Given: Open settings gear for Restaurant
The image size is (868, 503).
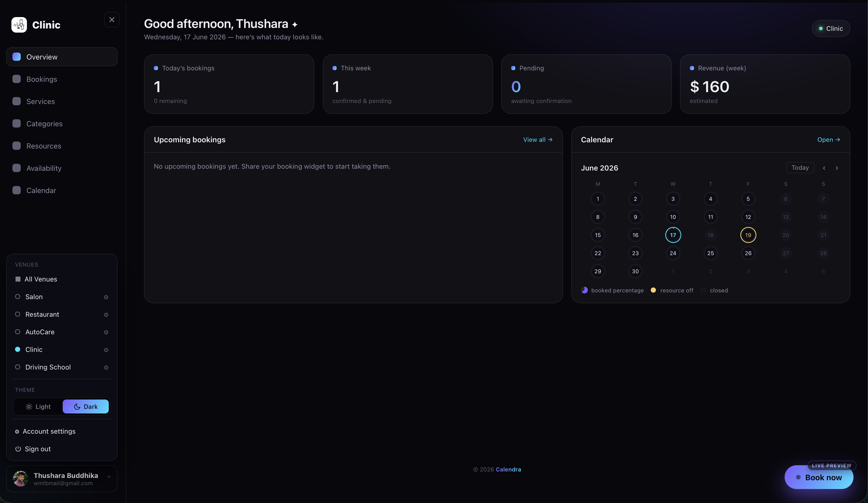Looking at the screenshot, I should coord(106,315).
